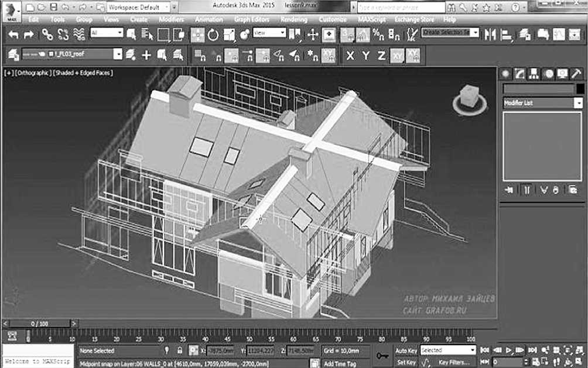Open the Modifiers menu
This screenshot has width=588, height=368.
pyautogui.click(x=171, y=19)
